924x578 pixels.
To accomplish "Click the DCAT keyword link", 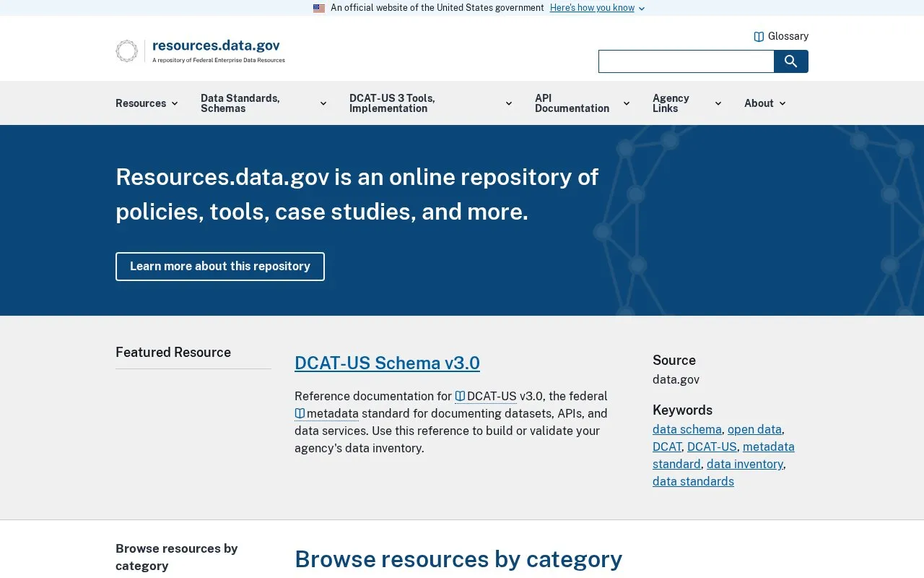I will pos(667,447).
